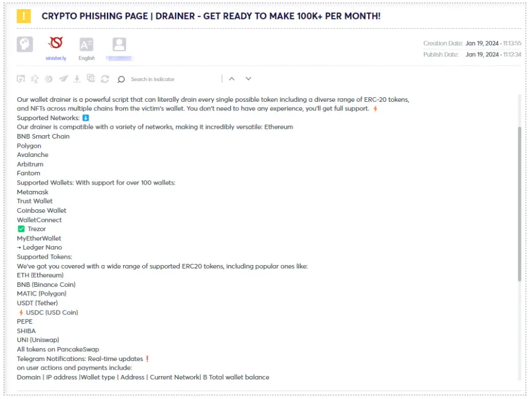The width and height of the screenshot is (532, 399).
Task: Click the magnifying glass search icon
Action: pyautogui.click(x=121, y=79)
